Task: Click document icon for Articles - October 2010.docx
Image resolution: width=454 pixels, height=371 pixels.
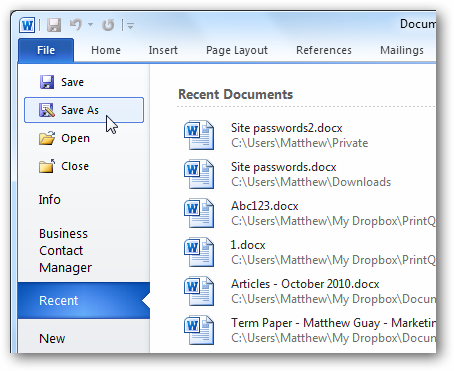Action: point(199,291)
